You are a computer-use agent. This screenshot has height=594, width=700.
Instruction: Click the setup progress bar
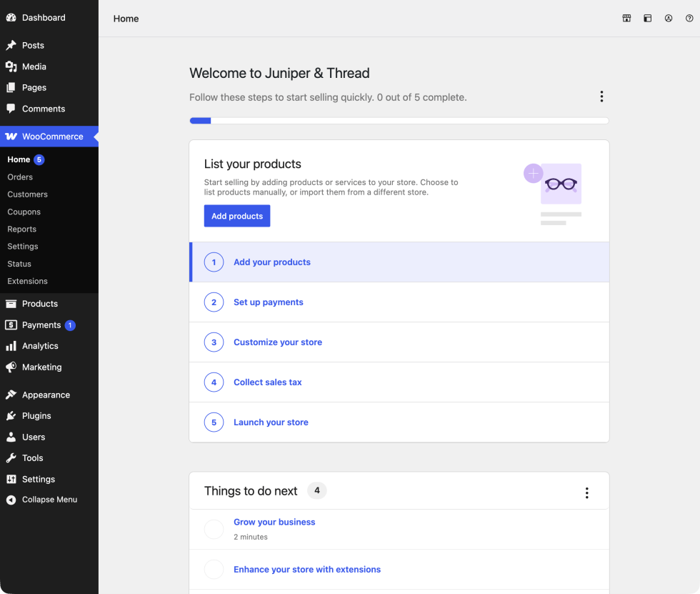[x=399, y=121]
